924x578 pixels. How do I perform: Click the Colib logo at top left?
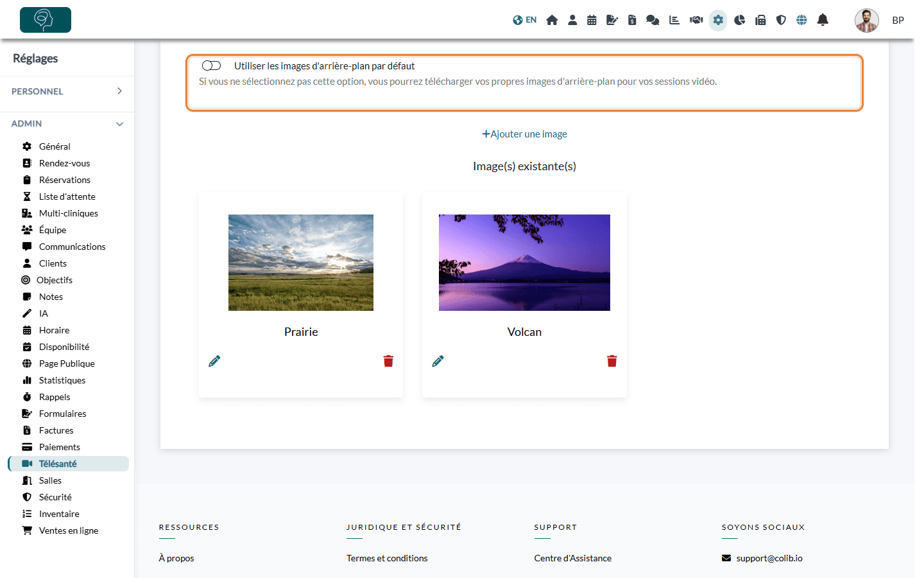pos(46,20)
